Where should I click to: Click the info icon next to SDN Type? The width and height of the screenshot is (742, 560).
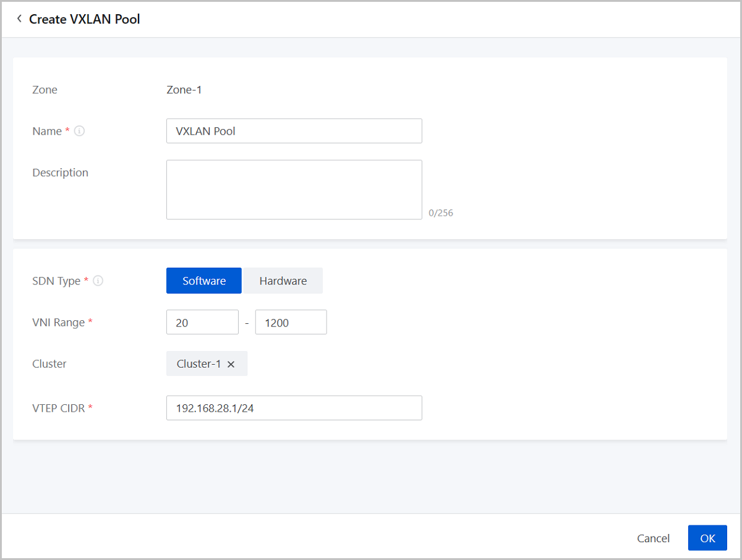[98, 281]
